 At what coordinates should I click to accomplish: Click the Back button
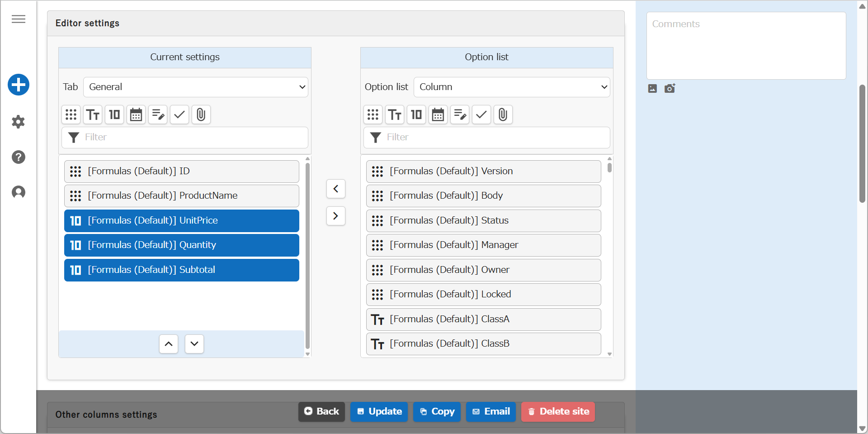[x=321, y=411]
